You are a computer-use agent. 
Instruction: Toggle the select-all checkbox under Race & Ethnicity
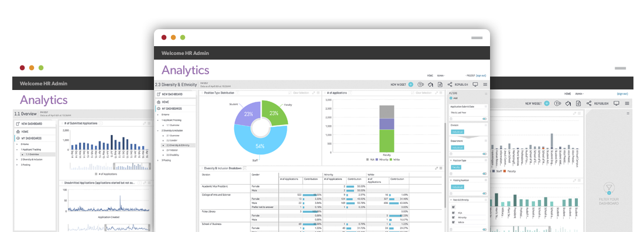(453, 207)
